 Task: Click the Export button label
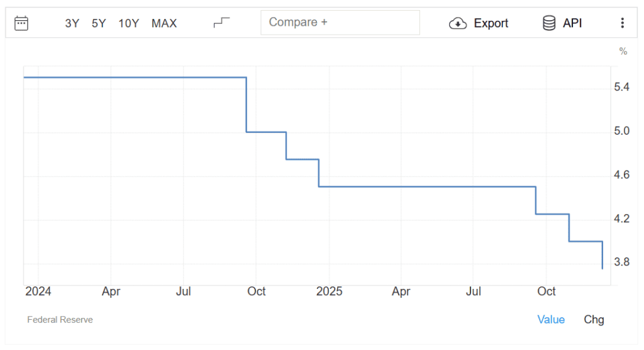[491, 23]
